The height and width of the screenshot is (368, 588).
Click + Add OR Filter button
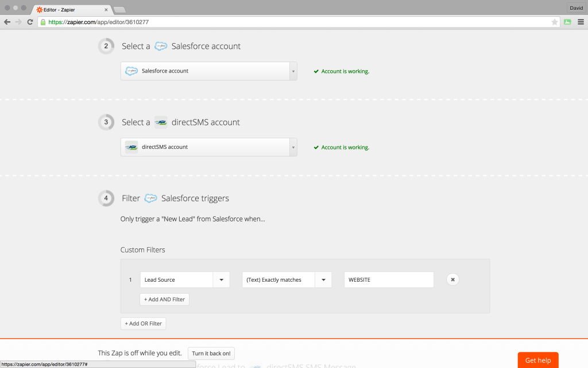pos(143,324)
